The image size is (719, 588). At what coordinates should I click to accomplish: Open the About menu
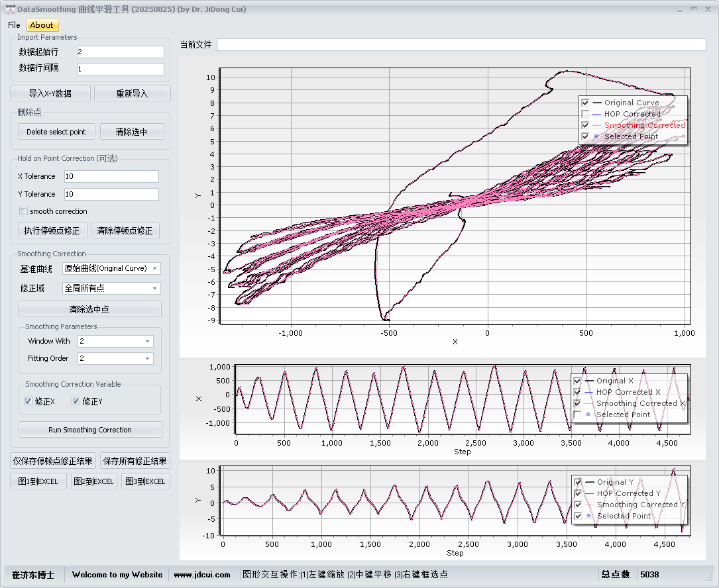coord(42,25)
